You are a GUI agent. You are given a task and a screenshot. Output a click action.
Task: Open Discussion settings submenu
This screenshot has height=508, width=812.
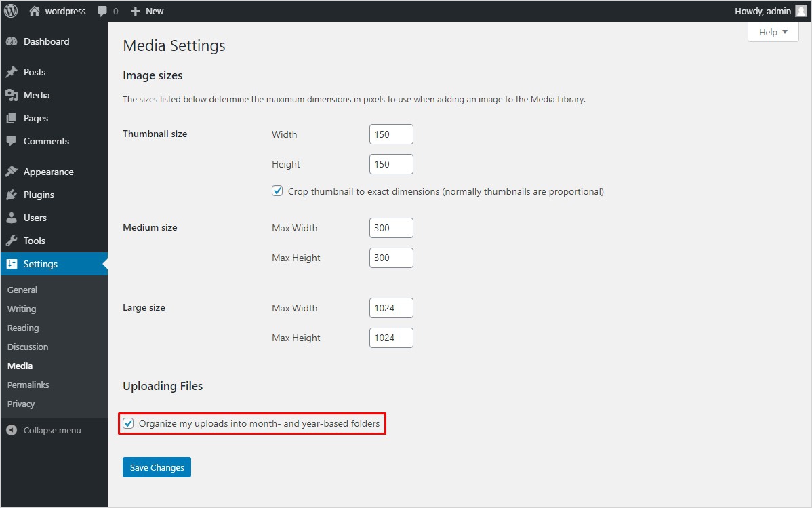click(x=28, y=347)
